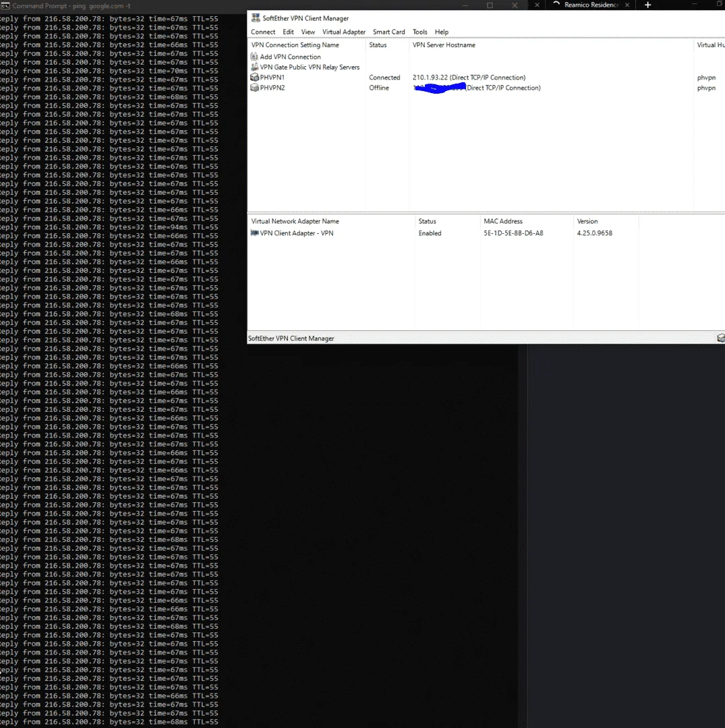This screenshot has height=728, width=725.
Task: Click adapter version 4.25.0.9658
Action: pos(594,233)
